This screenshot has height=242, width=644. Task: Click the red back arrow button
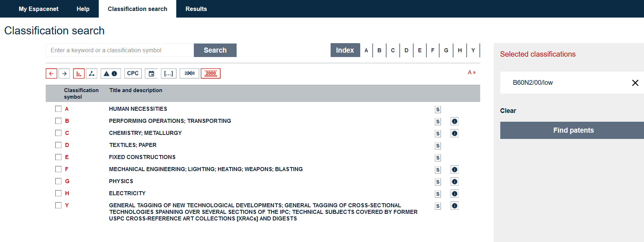click(51, 73)
